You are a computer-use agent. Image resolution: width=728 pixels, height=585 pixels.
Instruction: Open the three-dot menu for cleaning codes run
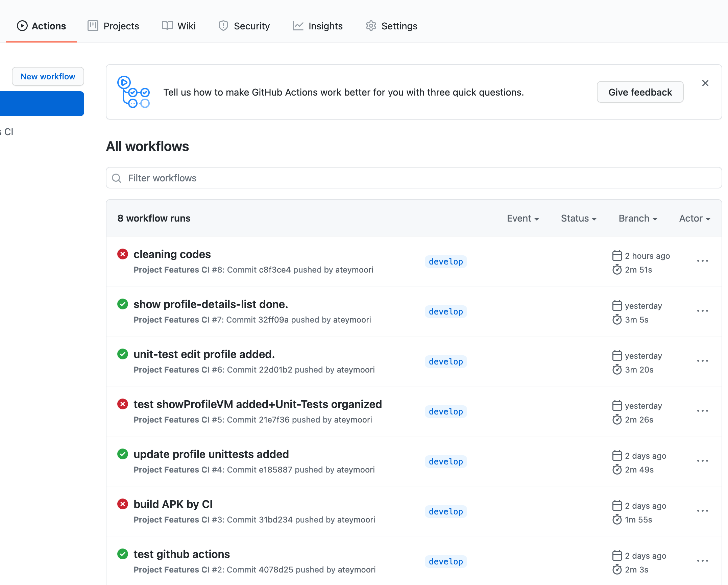[702, 261]
